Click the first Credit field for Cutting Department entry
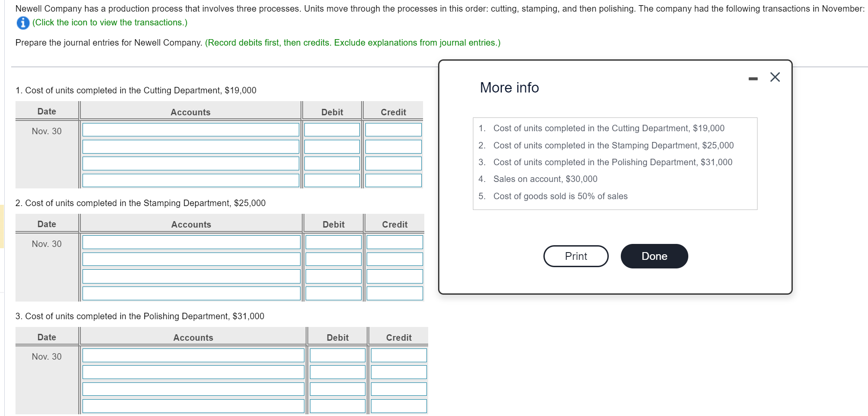 coord(393,129)
